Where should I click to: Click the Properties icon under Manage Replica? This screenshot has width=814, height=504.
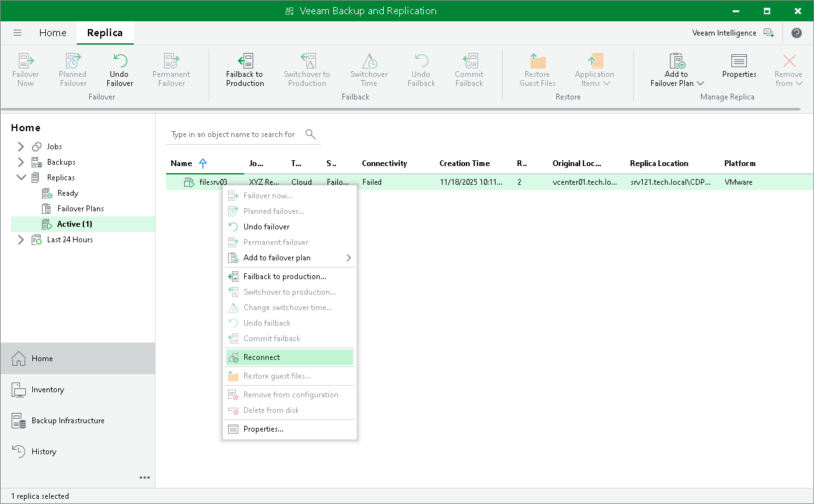(739, 68)
